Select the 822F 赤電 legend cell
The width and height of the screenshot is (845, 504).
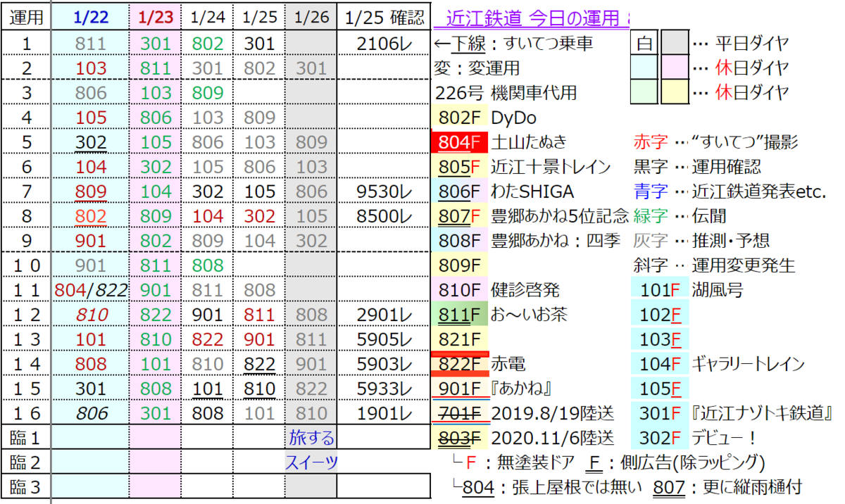[459, 364]
